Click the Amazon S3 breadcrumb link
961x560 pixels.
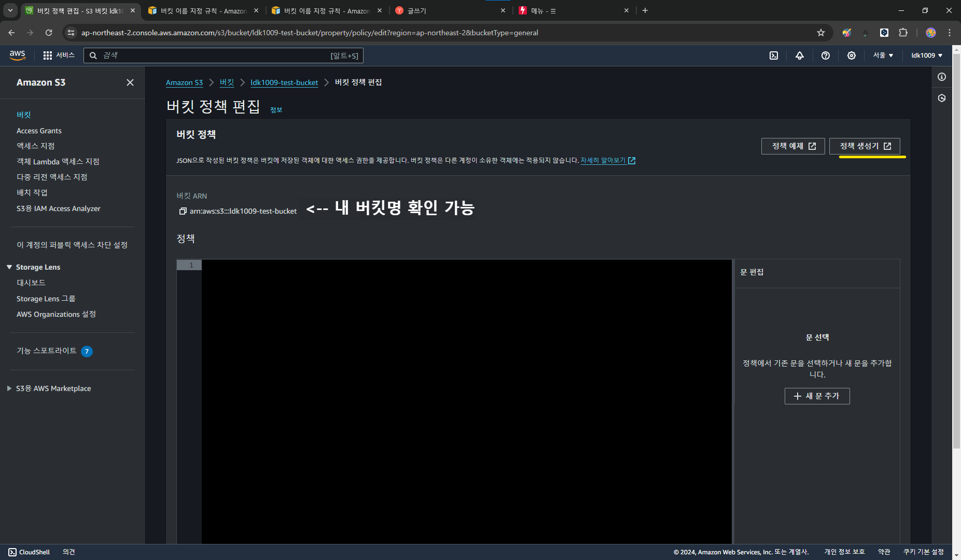click(184, 82)
